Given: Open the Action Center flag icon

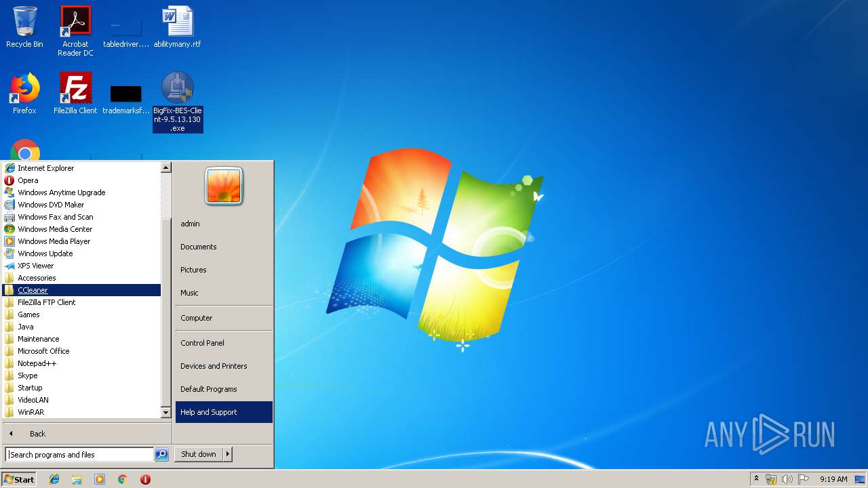Looking at the screenshot, I should [804, 479].
